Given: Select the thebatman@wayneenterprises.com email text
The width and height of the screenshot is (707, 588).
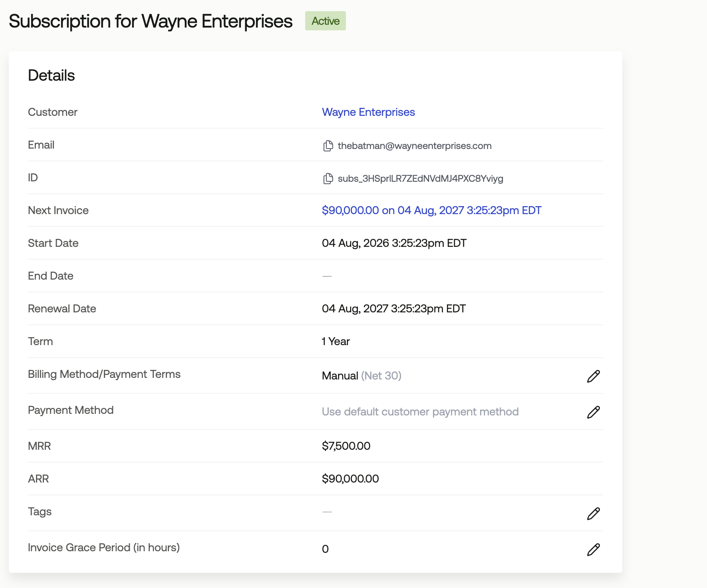Looking at the screenshot, I should (x=415, y=146).
